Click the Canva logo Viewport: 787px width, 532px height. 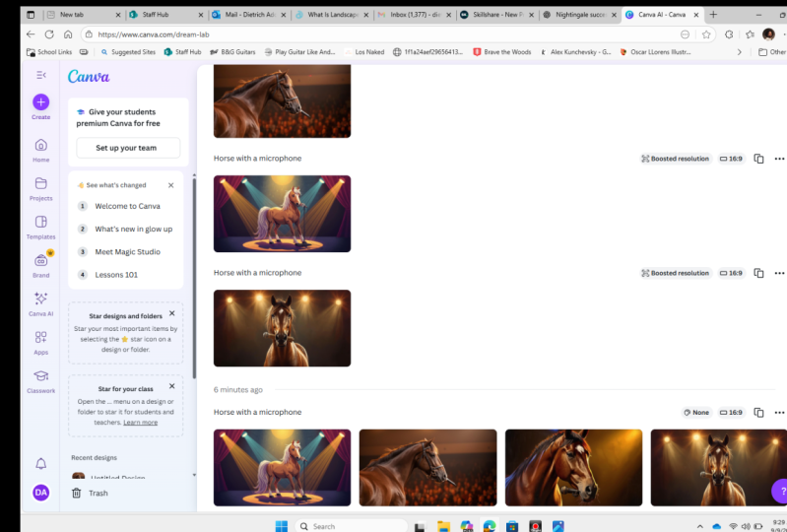click(x=89, y=76)
